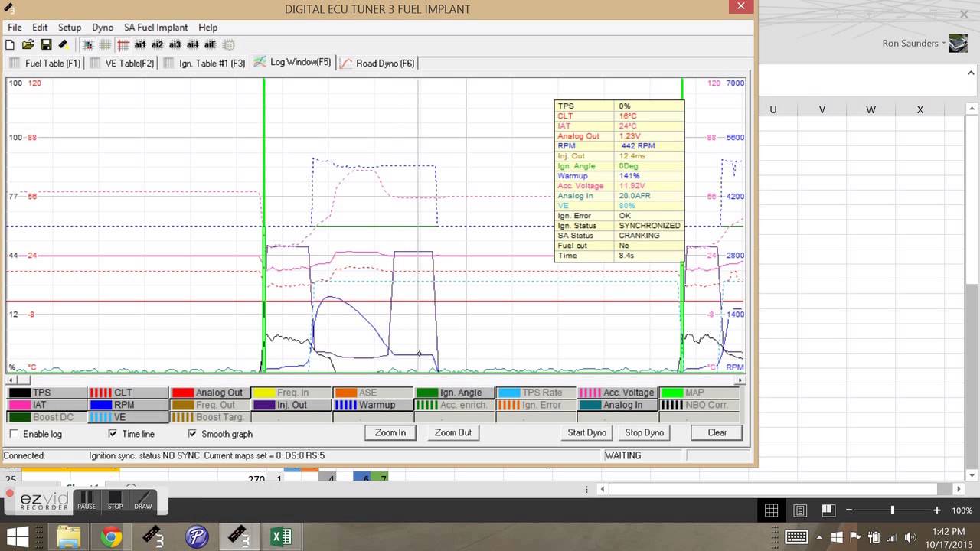The height and width of the screenshot is (551, 980).
Task: Toggle the MAP channel trace
Action: click(x=699, y=393)
